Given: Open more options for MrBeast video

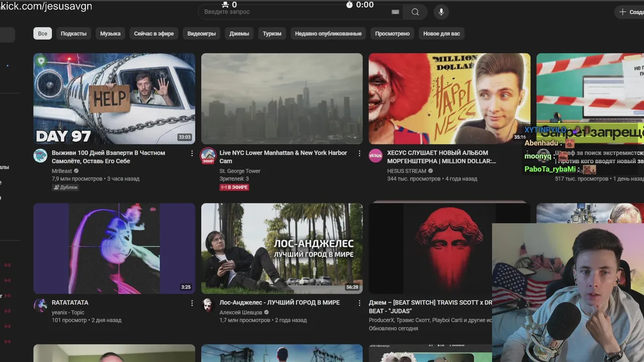Looking at the screenshot, I should pyautogui.click(x=192, y=153).
